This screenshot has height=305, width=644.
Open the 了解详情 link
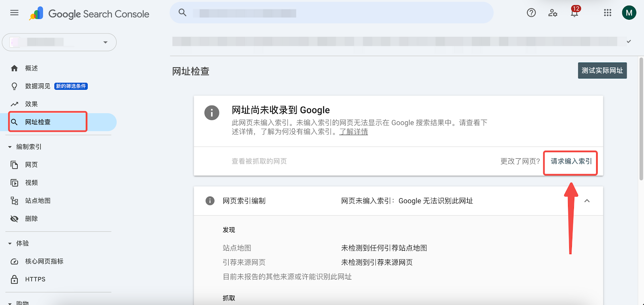click(353, 132)
